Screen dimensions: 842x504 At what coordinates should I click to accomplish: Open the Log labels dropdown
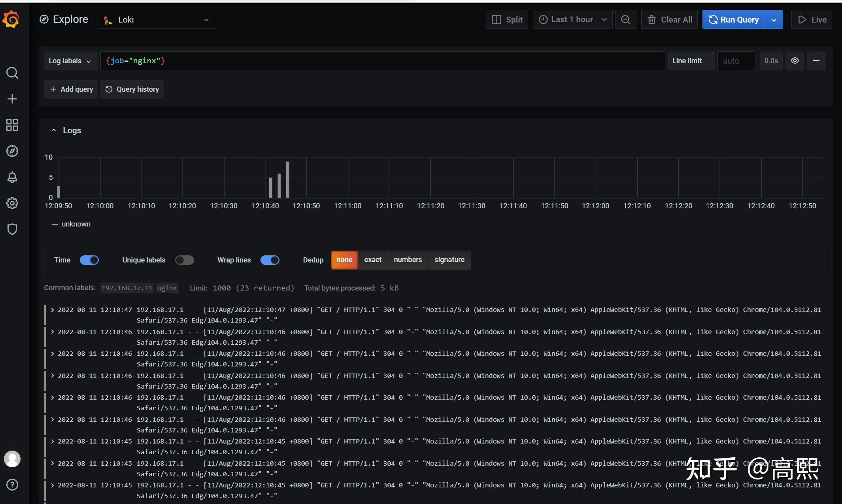[70, 61]
